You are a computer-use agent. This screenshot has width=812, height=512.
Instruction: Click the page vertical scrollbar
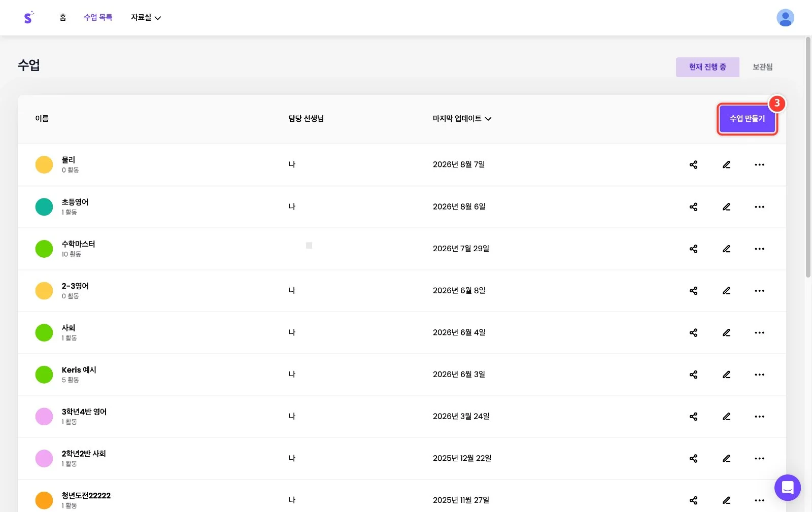808,157
